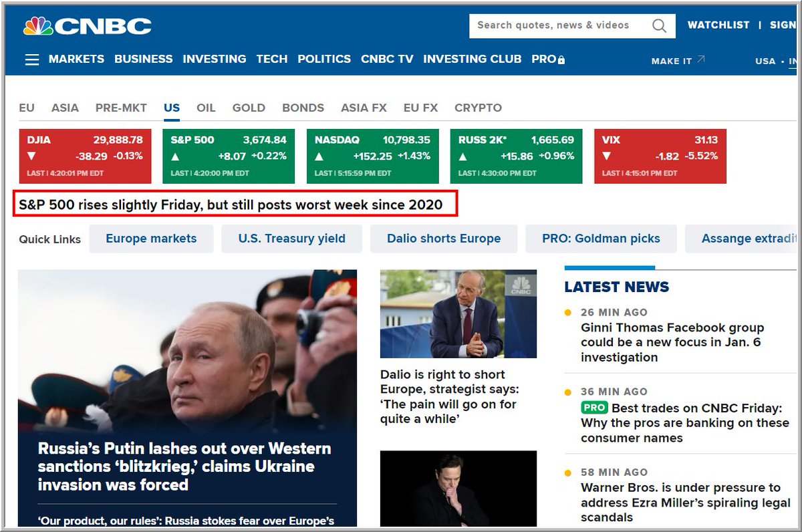The height and width of the screenshot is (532, 802).
Task: Click the 26 MIN AGO timestamp
Action: [614, 312]
